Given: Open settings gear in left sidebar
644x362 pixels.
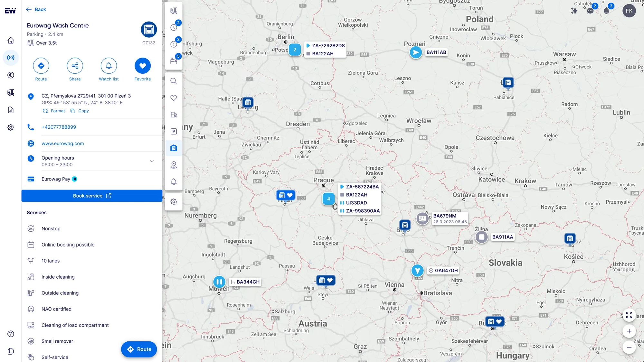Looking at the screenshot, I should [x=11, y=127].
